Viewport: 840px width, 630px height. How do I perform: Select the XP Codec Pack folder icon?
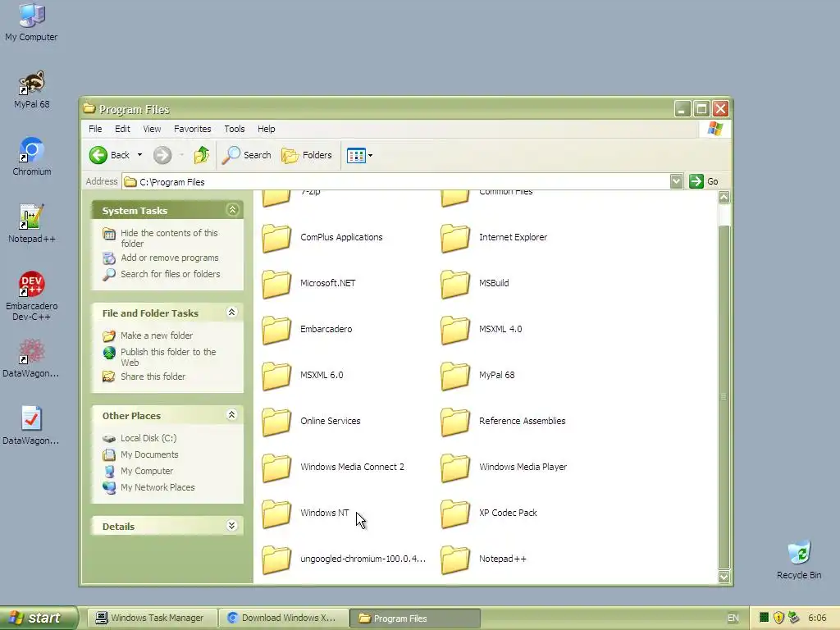coord(455,514)
